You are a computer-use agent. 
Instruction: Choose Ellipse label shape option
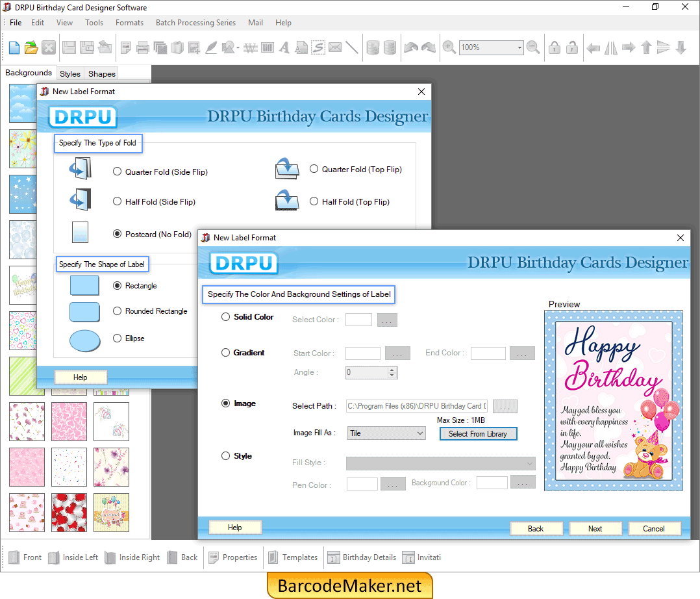point(117,338)
